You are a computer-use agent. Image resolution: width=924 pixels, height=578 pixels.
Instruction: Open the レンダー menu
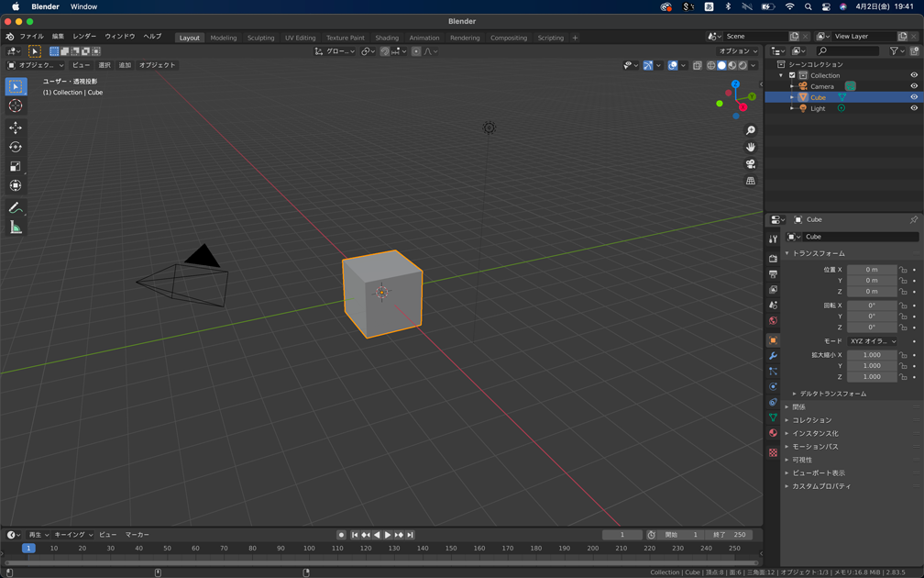[x=84, y=36]
